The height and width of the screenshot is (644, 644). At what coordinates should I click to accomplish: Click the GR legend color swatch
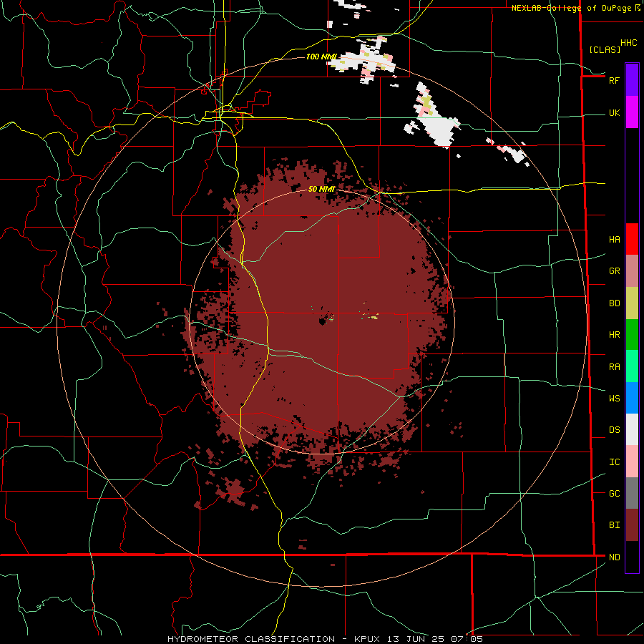coord(632,271)
